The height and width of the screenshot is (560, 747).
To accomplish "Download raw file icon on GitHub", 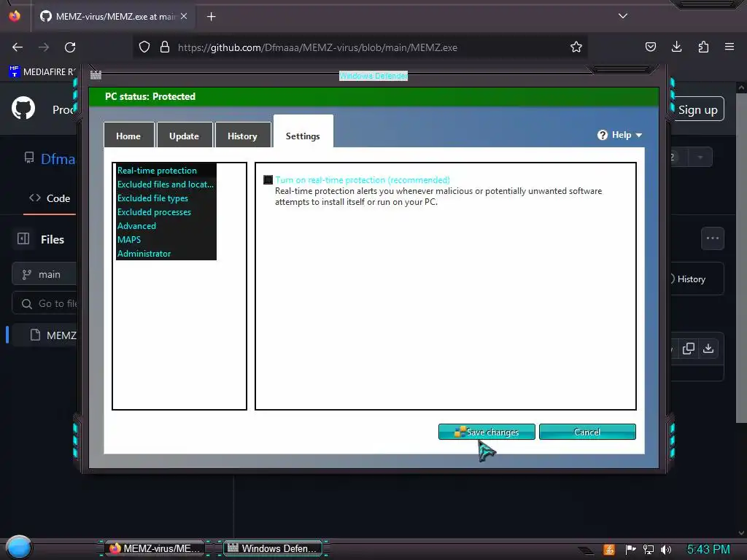I will click(x=708, y=349).
